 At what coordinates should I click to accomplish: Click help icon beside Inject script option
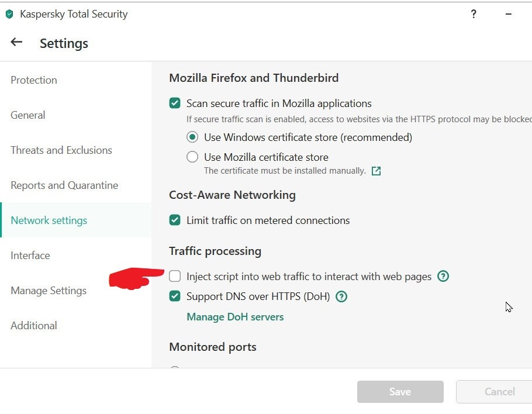tap(443, 276)
